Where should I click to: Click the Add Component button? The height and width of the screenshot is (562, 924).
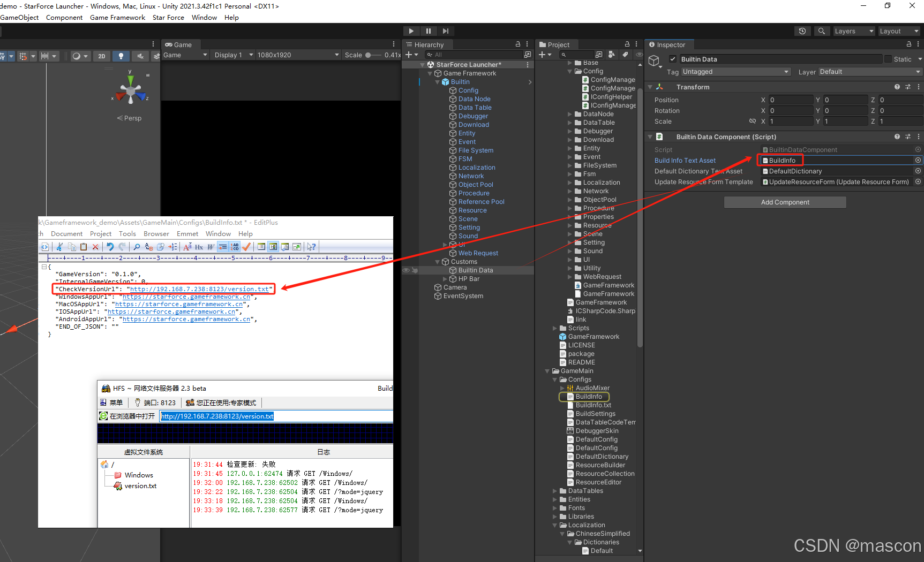tap(785, 202)
